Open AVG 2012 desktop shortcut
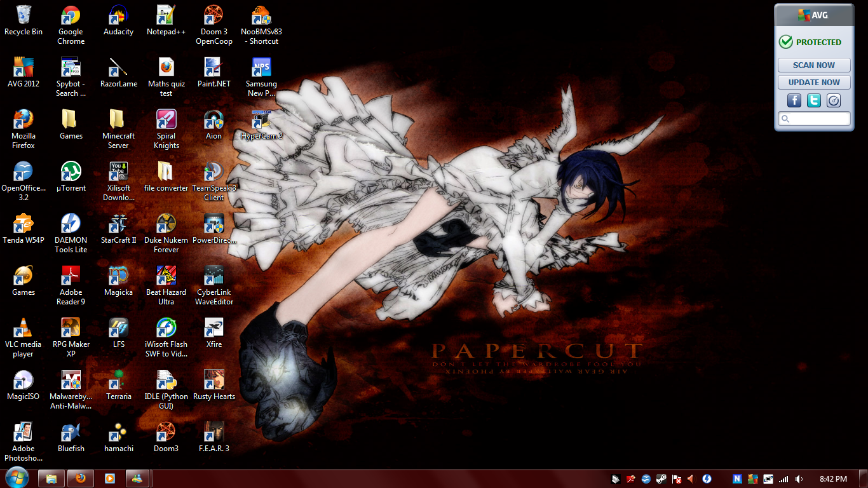Viewport: 868px width, 488px height. (x=24, y=72)
